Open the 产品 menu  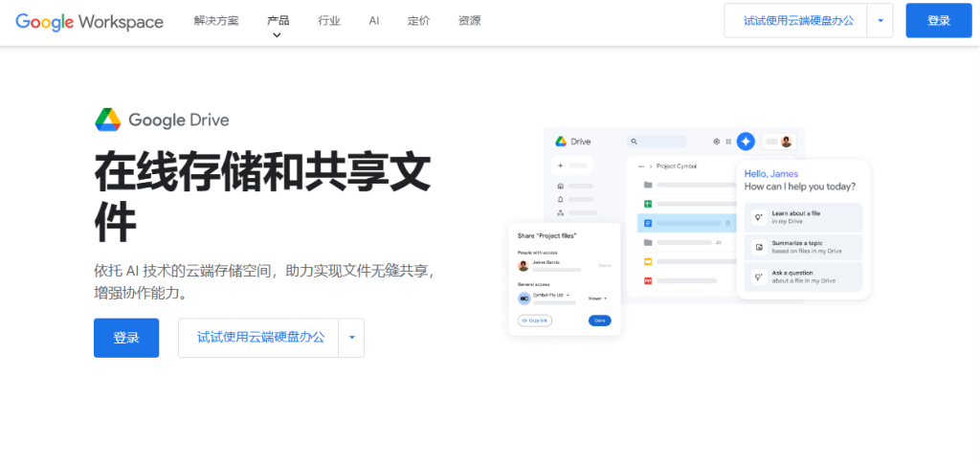click(278, 21)
